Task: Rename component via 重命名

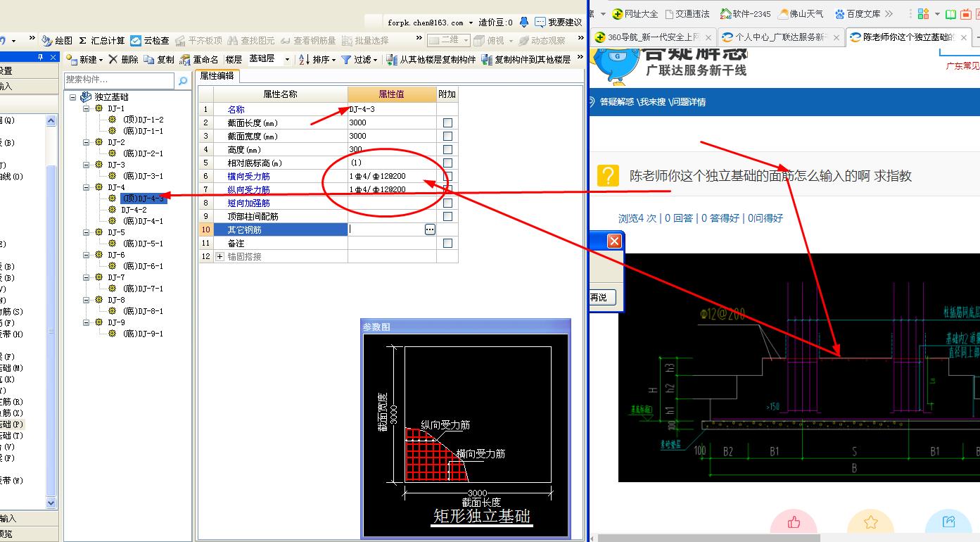Action: click(199, 60)
